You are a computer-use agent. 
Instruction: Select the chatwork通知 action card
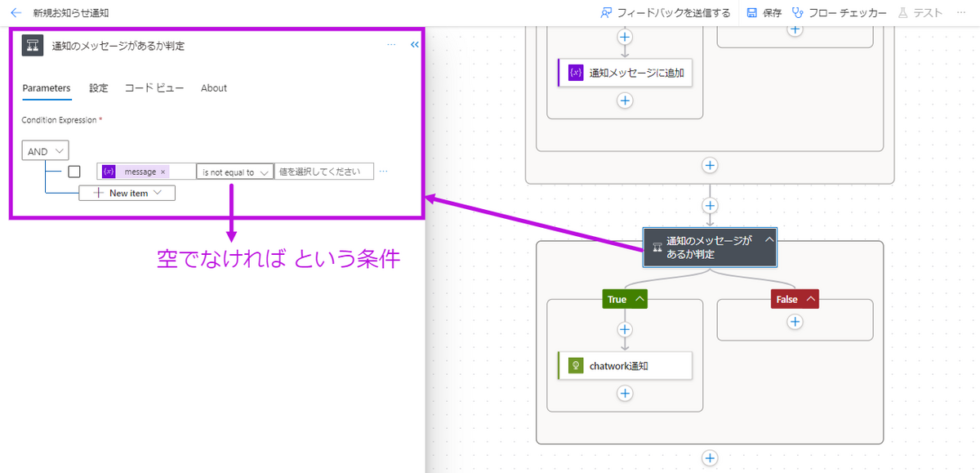pyautogui.click(x=625, y=366)
